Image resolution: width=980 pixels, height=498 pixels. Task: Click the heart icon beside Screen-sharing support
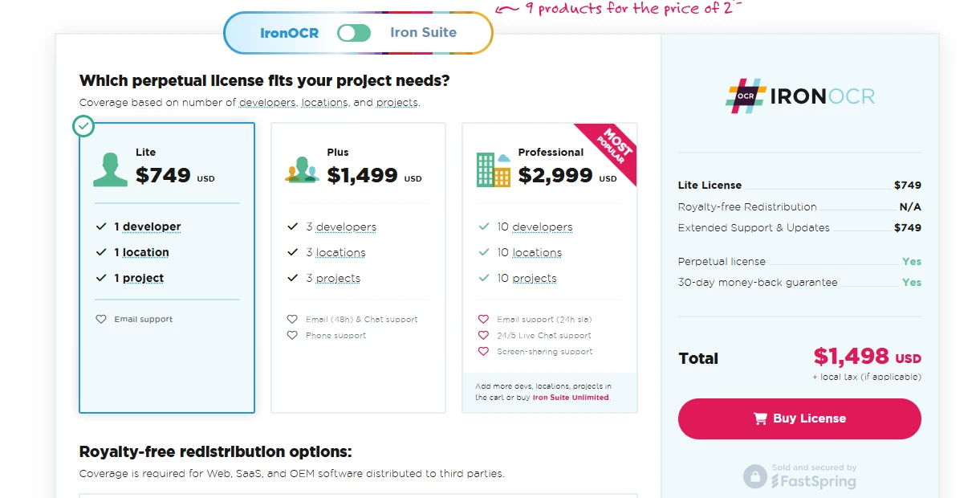point(483,351)
